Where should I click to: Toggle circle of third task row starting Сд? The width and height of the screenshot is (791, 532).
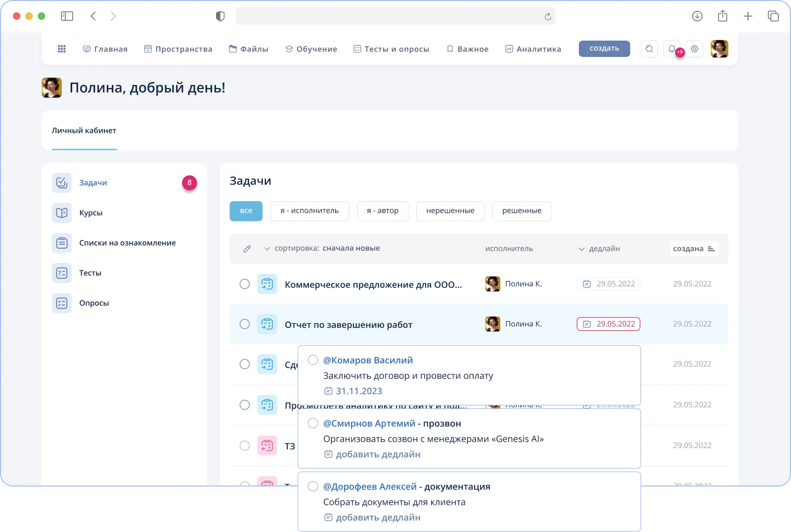pos(245,364)
